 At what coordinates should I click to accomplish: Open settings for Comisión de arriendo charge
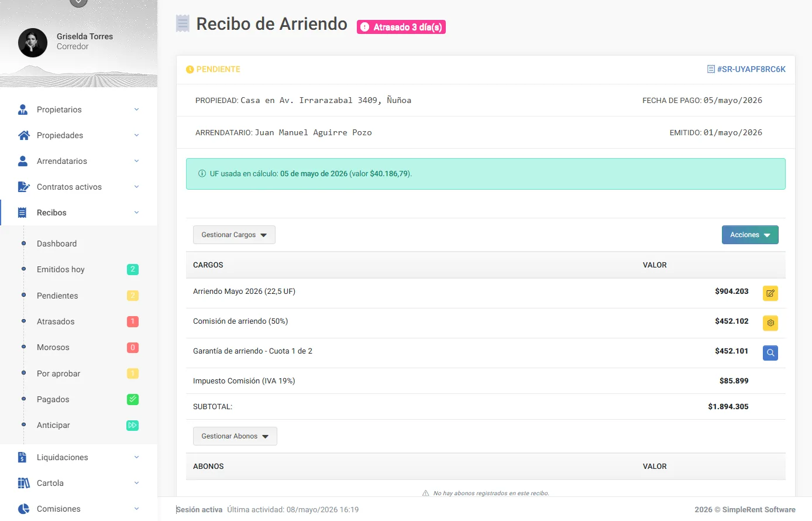coord(770,323)
